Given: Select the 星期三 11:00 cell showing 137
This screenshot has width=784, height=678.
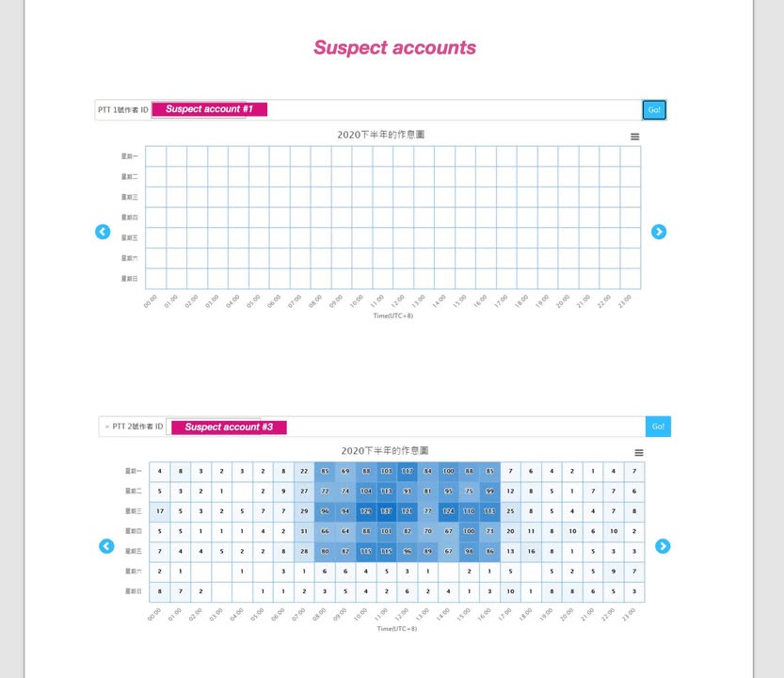Looking at the screenshot, I should coord(386,511).
